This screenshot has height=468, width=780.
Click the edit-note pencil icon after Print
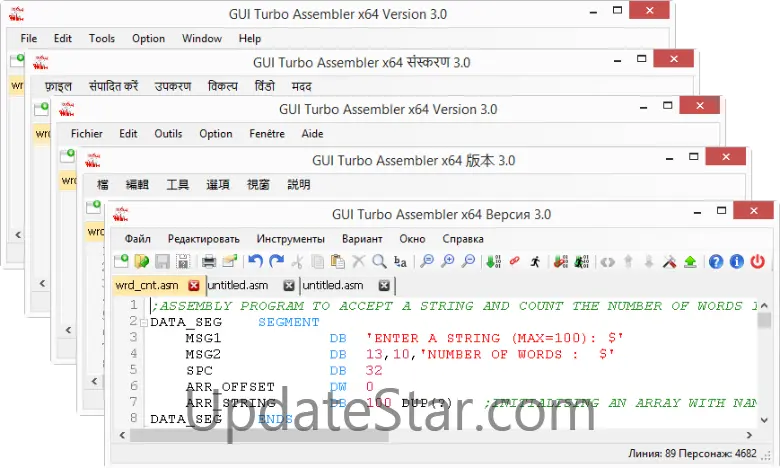pyautogui.click(x=229, y=261)
